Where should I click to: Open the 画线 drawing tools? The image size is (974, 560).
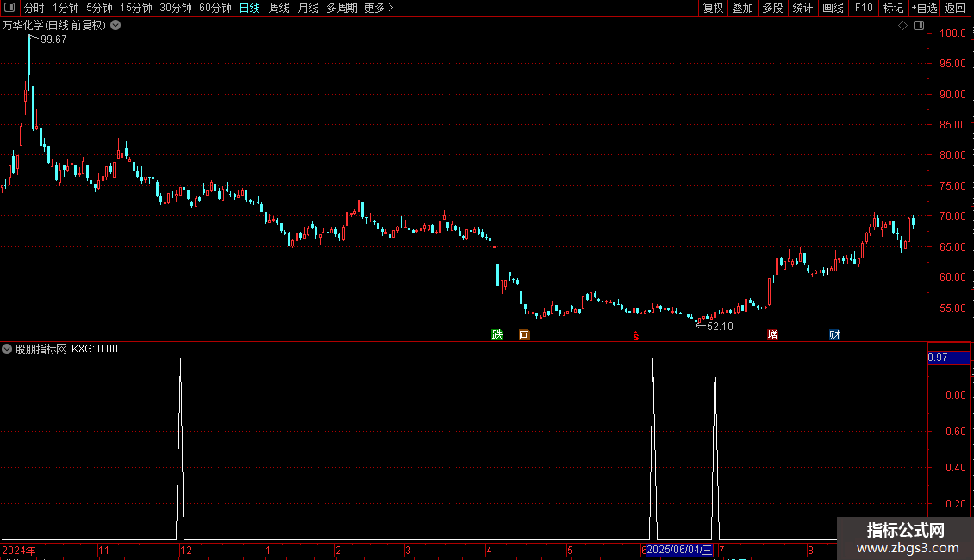click(x=833, y=8)
